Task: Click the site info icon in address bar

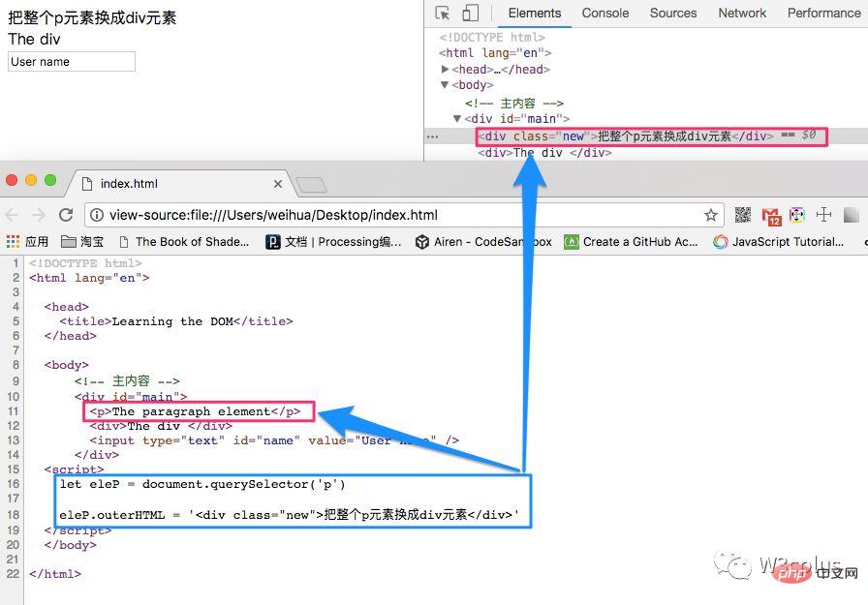Action: (x=96, y=215)
